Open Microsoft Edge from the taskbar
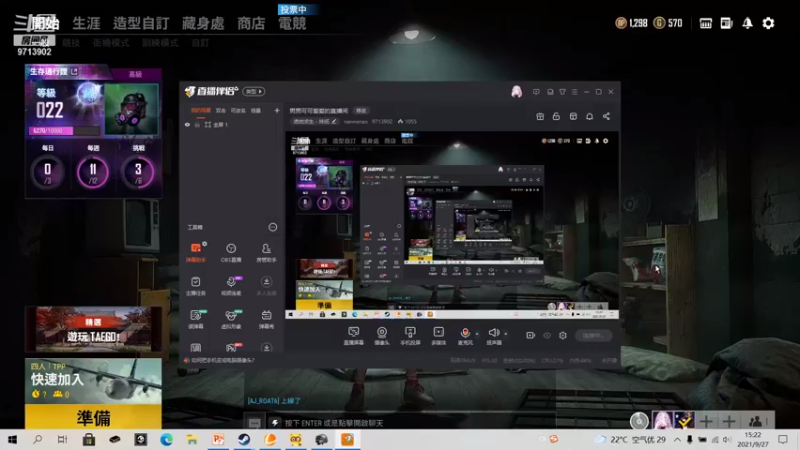 [x=166, y=439]
